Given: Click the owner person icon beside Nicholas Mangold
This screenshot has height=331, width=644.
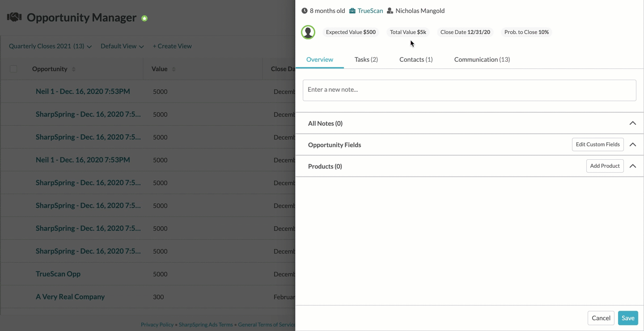Looking at the screenshot, I should (x=390, y=11).
